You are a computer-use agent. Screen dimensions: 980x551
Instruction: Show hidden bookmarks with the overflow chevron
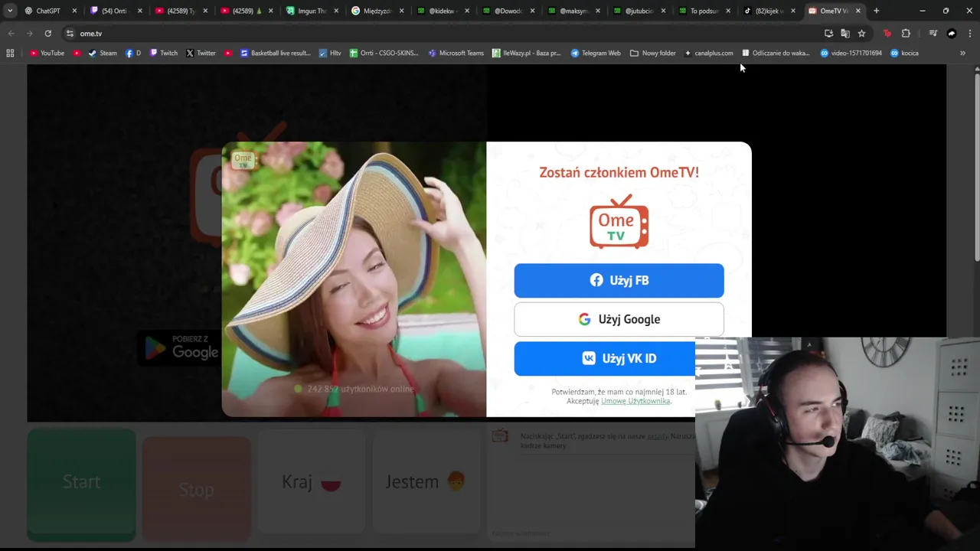pos(962,53)
